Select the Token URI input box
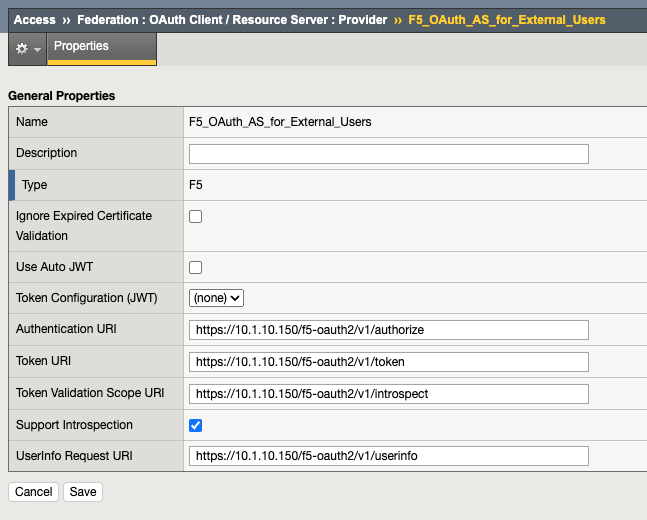Screen dimensions: 647x520 tap(388, 362)
